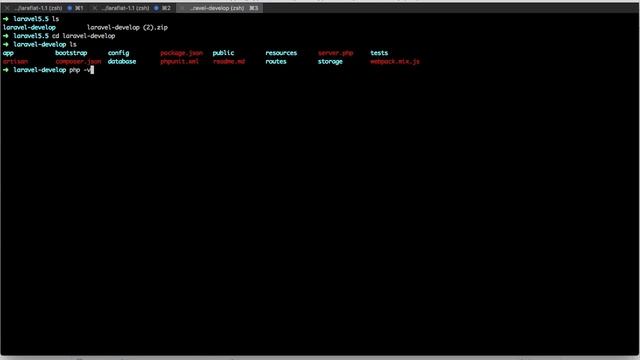The height and width of the screenshot is (360, 640).
Task: Click the 'config' directory name
Action: pyautogui.click(x=118, y=53)
